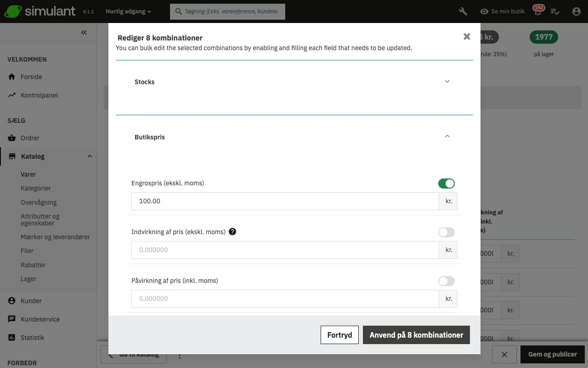The width and height of the screenshot is (588, 368).
Task: Click the Fortryd button
Action: 339,335
